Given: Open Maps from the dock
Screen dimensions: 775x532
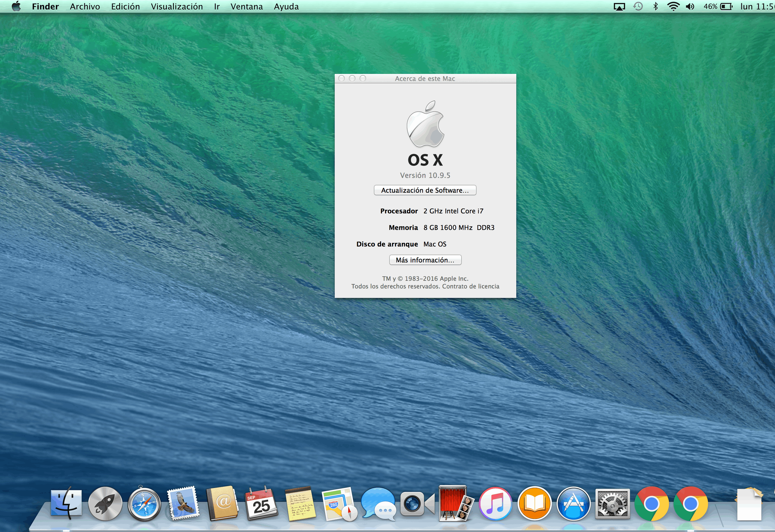Looking at the screenshot, I should 339,504.
